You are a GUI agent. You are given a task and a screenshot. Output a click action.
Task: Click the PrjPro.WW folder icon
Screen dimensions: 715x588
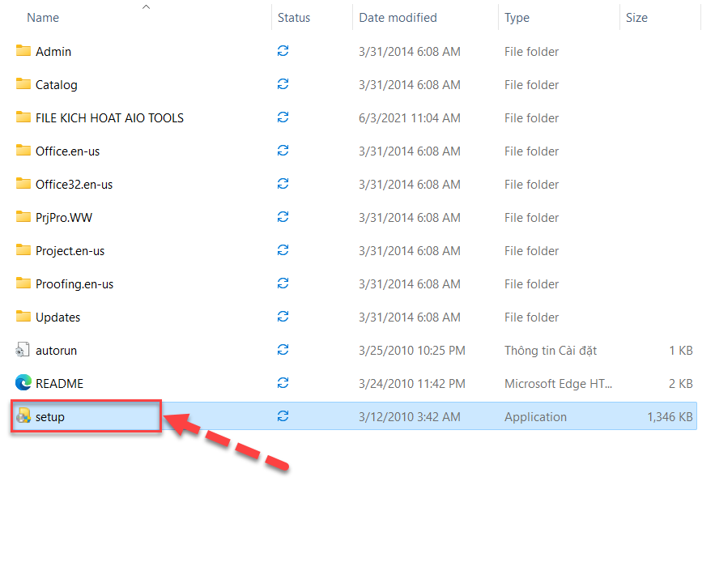tap(22, 217)
